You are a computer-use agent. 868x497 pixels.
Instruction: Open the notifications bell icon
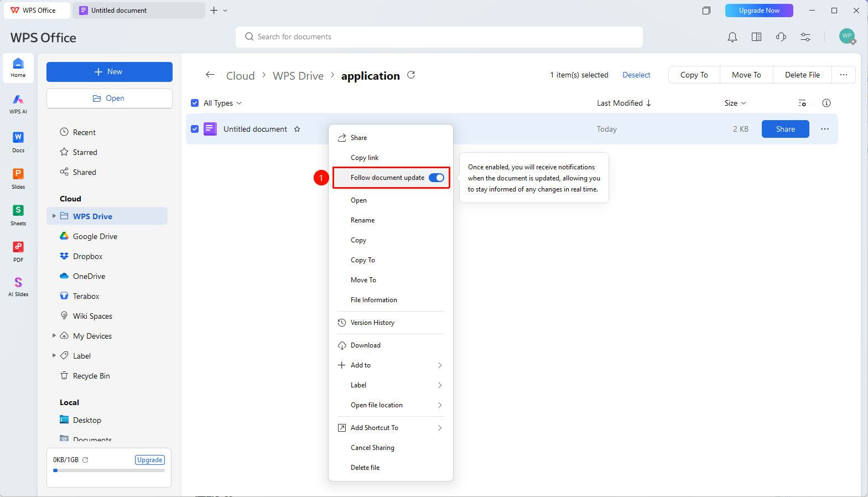(x=732, y=37)
